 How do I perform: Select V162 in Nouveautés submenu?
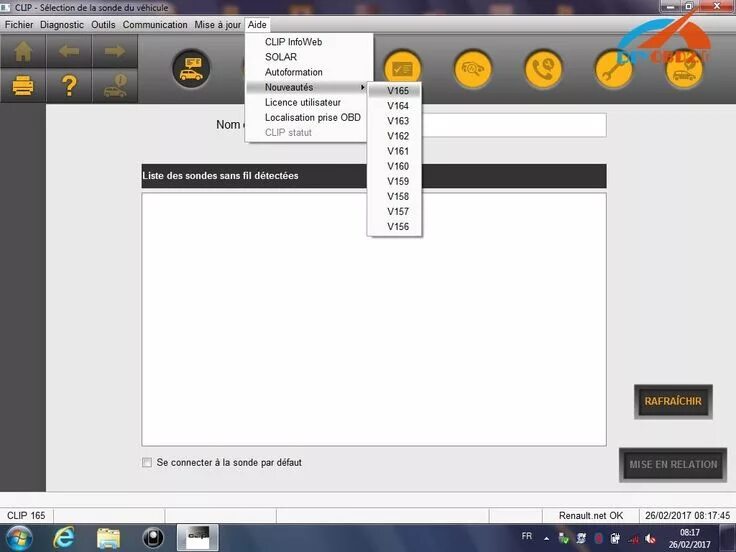point(395,136)
